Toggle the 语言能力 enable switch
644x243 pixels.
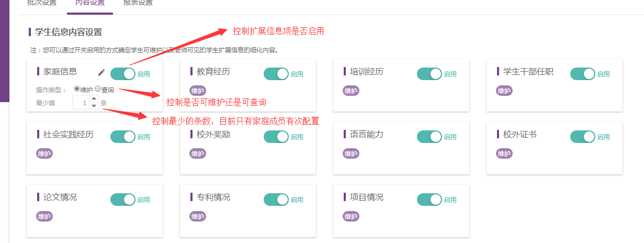(x=430, y=137)
